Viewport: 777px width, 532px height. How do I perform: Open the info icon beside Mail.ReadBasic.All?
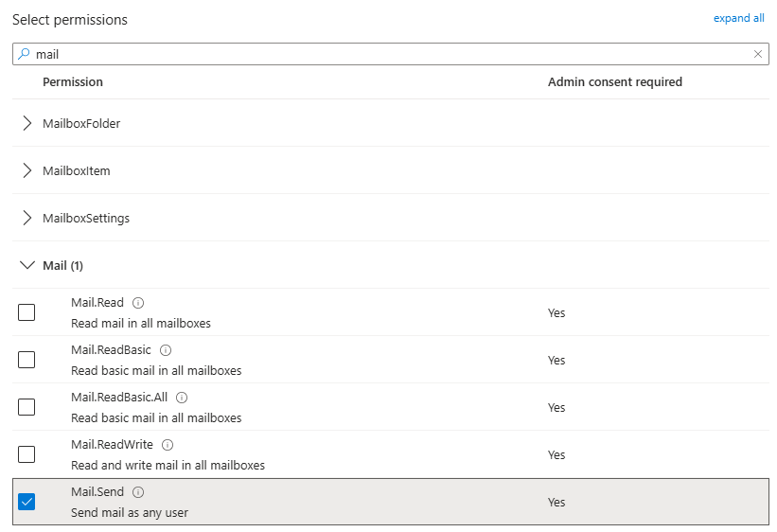(182, 398)
